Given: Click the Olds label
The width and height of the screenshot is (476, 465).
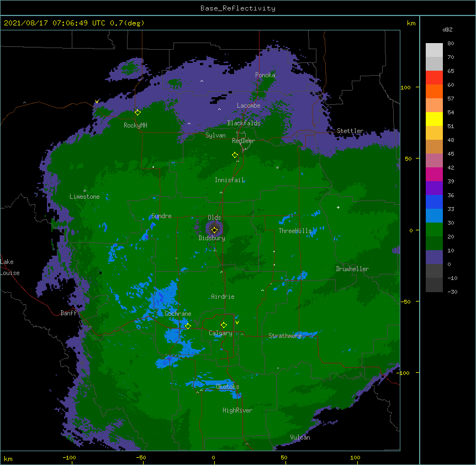Looking at the screenshot, I should coord(214,218).
